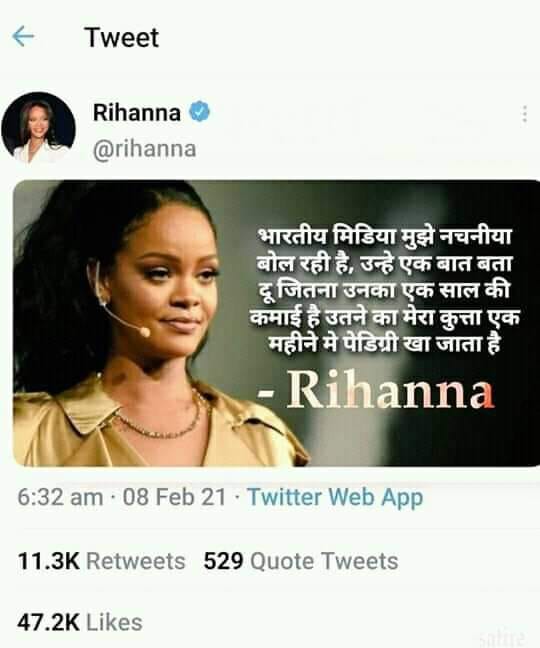Screen dimensions: 540x648
Task: Open the @rihanna handle
Action: [x=145, y=149]
